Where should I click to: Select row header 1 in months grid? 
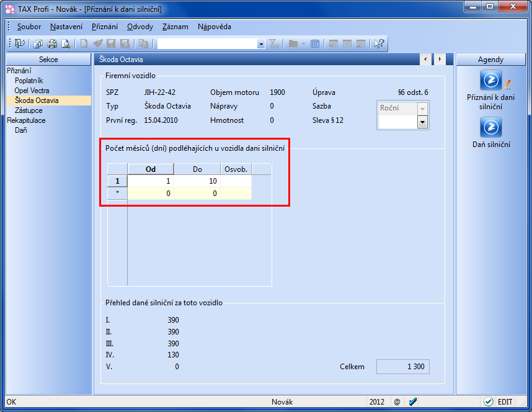[117, 181]
